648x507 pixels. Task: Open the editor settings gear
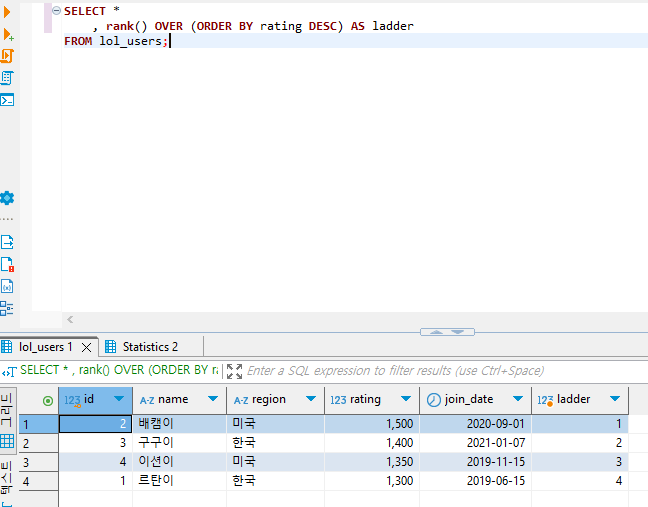(x=7, y=198)
